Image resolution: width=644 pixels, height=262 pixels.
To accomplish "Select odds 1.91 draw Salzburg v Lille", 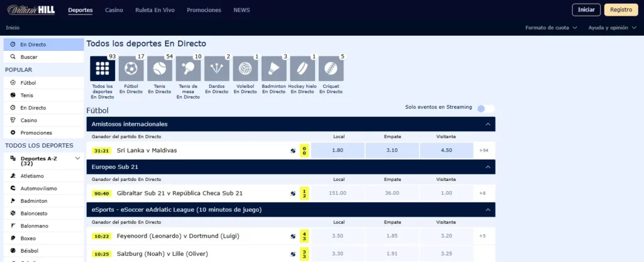I will coord(392,254).
